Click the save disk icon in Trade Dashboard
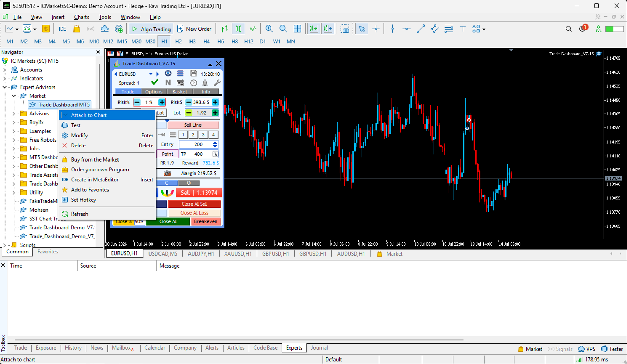This screenshot has height=364, width=627. click(193, 74)
